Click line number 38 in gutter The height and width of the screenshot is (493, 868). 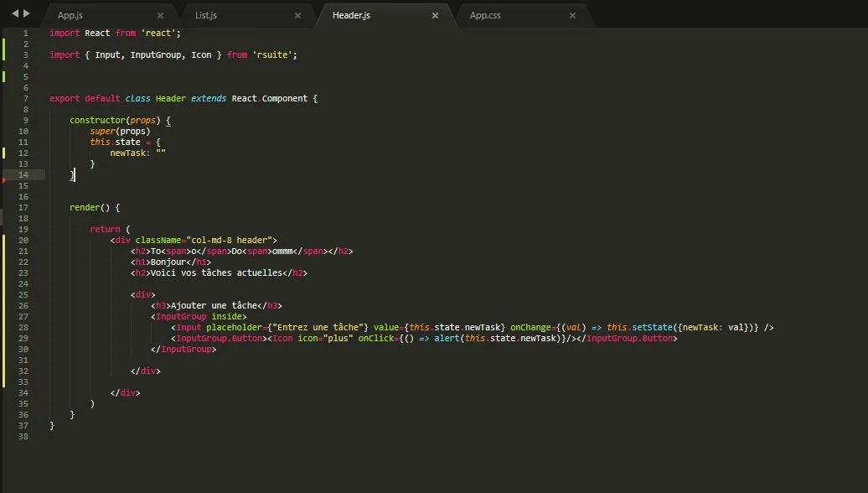[x=23, y=437]
